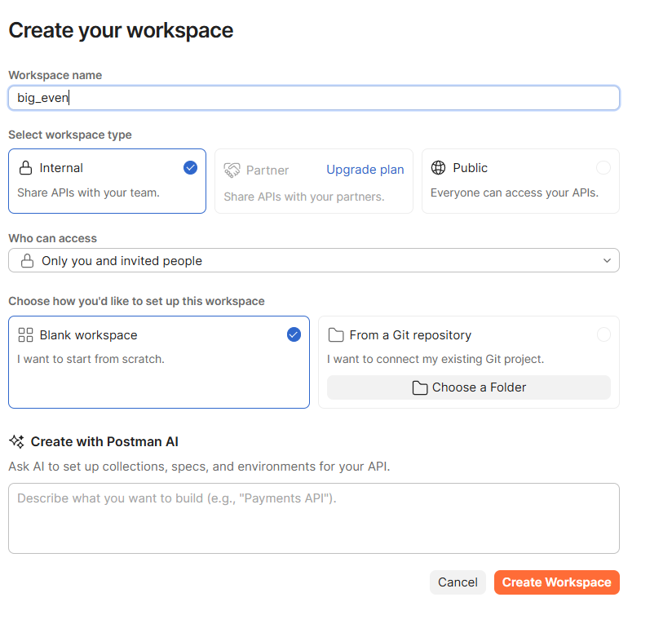The width and height of the screenshot is (672, 624).
Task: Click the 'Select workspace type' label
Action: [70, 135]
